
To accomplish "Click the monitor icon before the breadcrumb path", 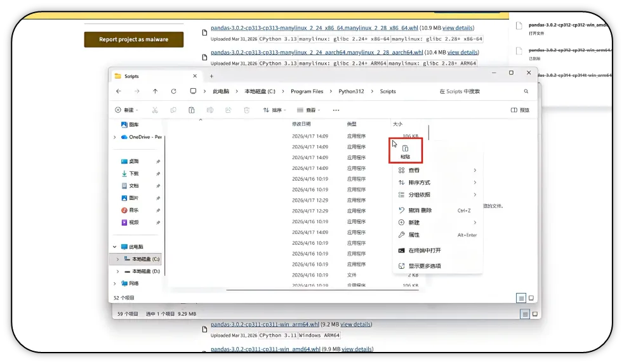I will coord(193,91).
